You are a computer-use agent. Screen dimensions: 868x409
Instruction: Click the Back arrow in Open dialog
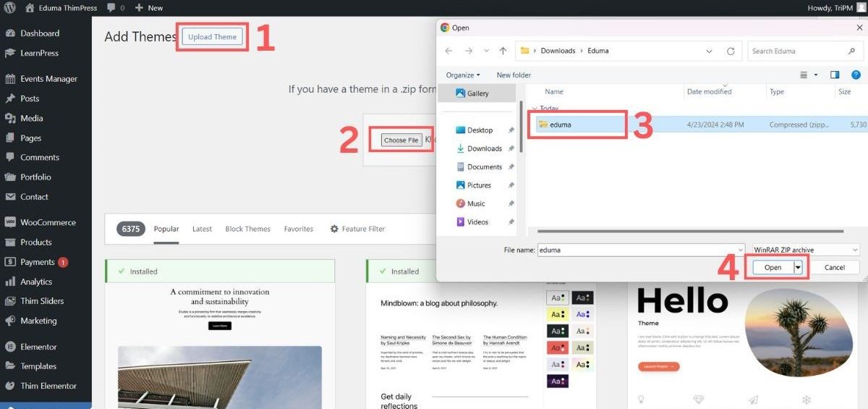click(448, 51)
